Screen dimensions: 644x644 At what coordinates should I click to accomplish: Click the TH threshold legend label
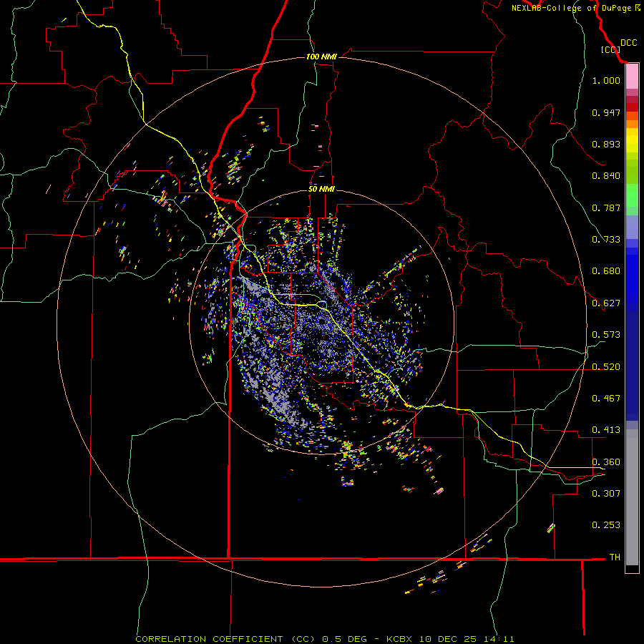coord(615,557)
